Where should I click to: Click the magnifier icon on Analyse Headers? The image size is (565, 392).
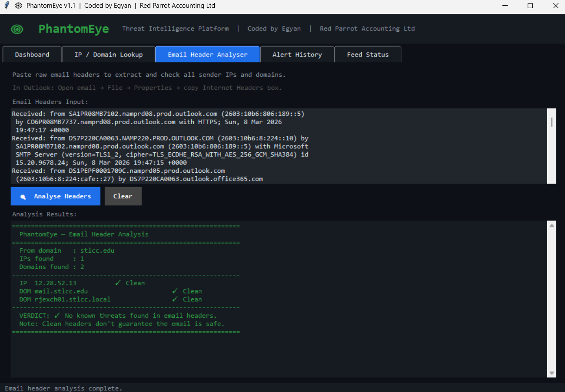(x=23, y=197)
